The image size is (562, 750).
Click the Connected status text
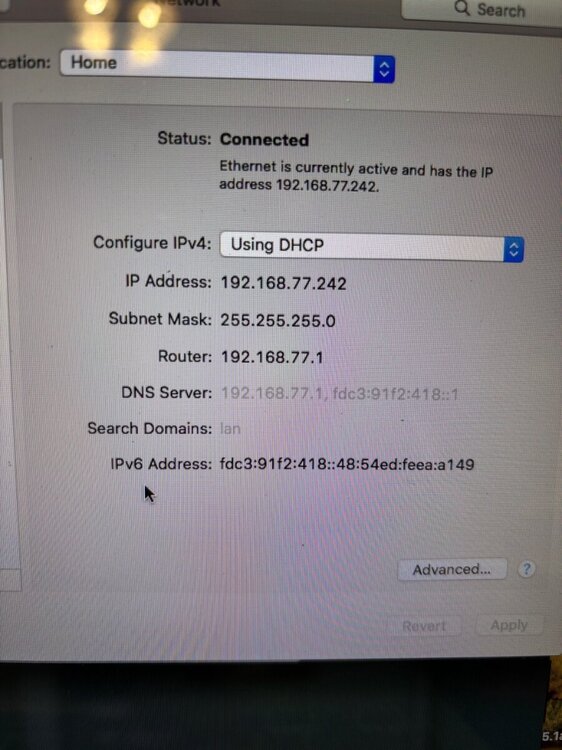(x=264, y=140)
